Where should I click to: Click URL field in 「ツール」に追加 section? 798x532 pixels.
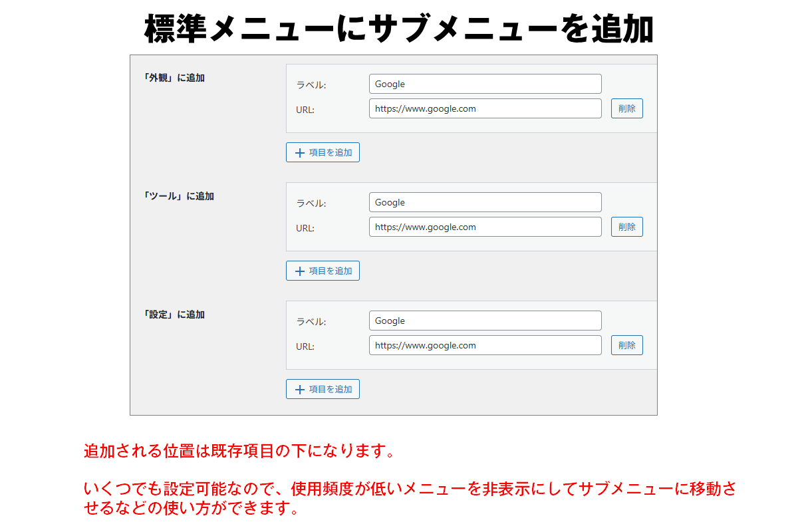pos(485,227)
